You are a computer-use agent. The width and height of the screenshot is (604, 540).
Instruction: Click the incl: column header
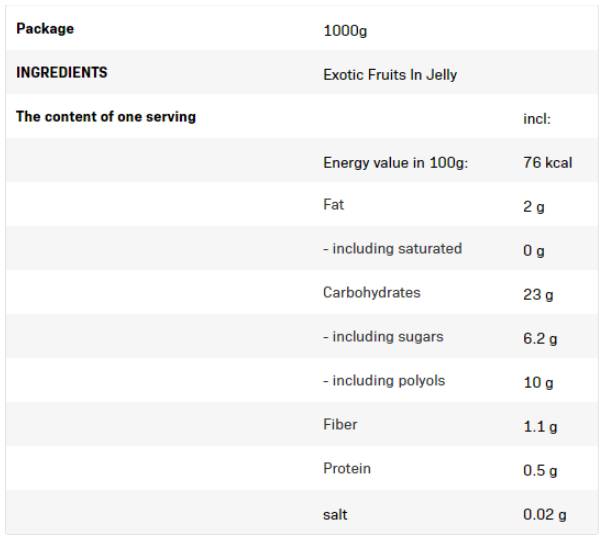537,119
